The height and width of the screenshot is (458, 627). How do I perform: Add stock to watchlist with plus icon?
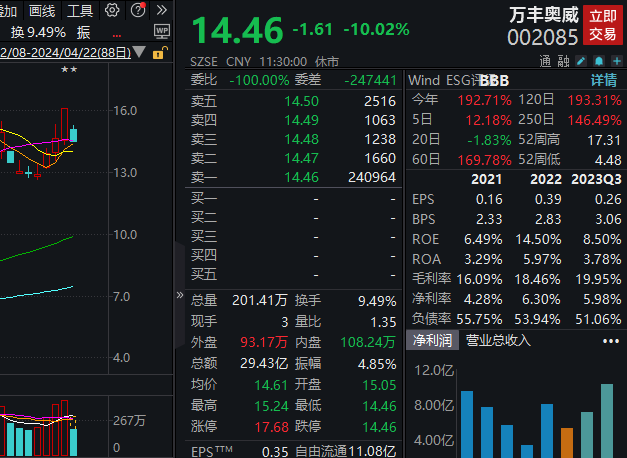coord(617,61)
